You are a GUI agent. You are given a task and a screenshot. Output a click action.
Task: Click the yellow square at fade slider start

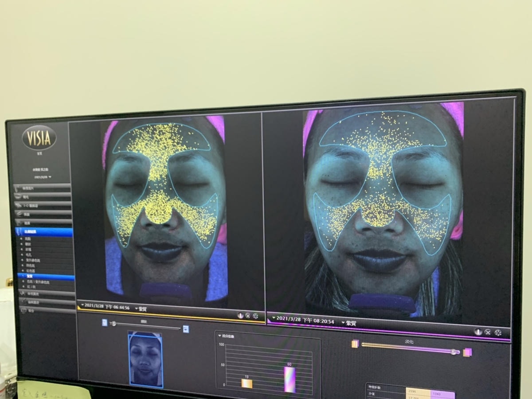click(355, 344)
